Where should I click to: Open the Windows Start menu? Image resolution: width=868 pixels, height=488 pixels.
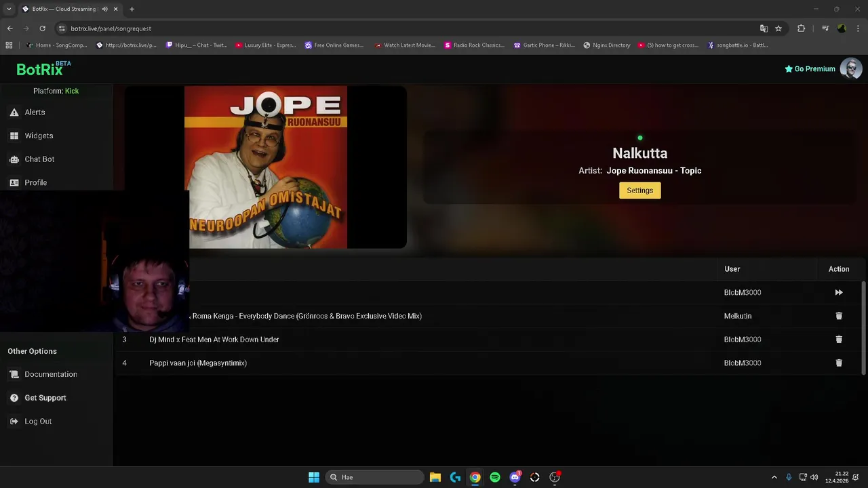(x=314, y=477)
